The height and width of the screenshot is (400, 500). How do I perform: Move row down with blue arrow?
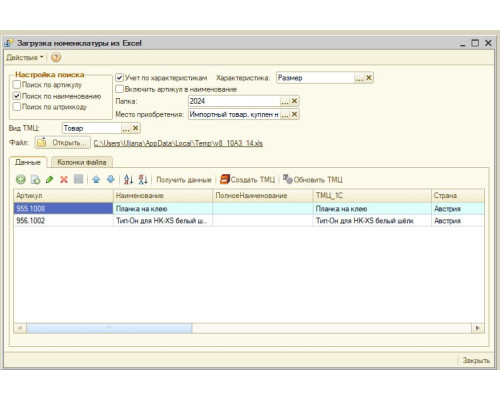(111, 180)
